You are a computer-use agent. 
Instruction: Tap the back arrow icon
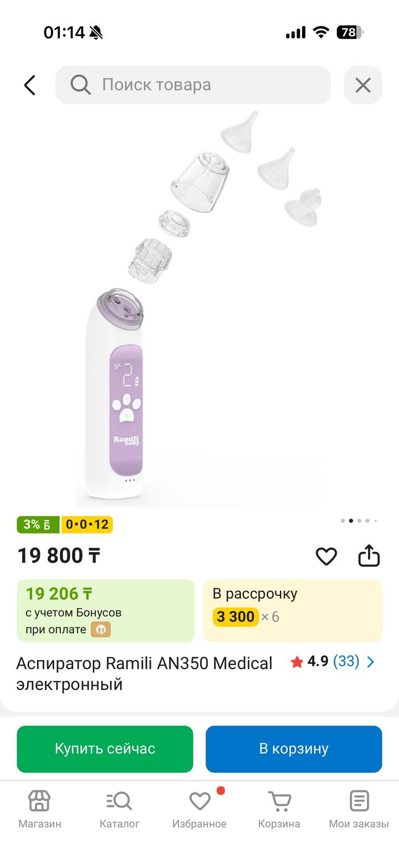[30, 85]
